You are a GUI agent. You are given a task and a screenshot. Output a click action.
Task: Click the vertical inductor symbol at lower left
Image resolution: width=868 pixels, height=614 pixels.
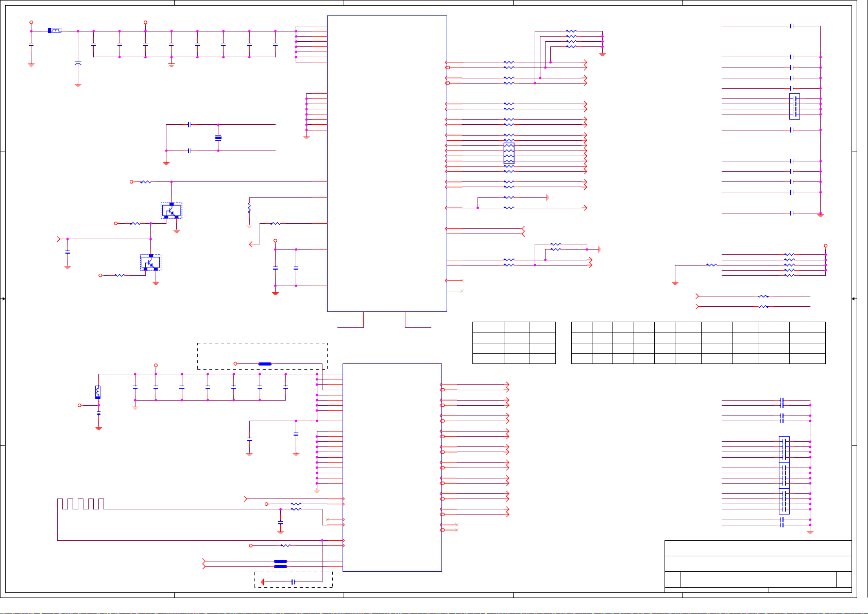(x=98, y=392)
